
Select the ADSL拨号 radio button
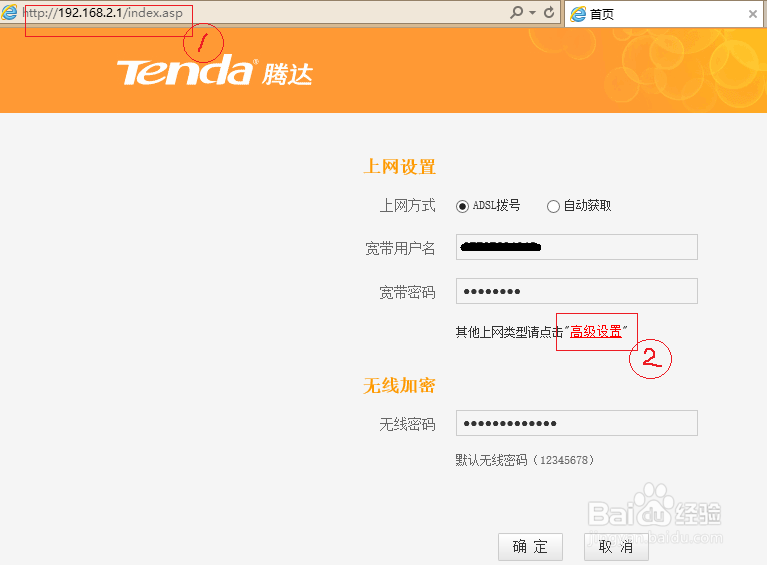click(462, 206)
